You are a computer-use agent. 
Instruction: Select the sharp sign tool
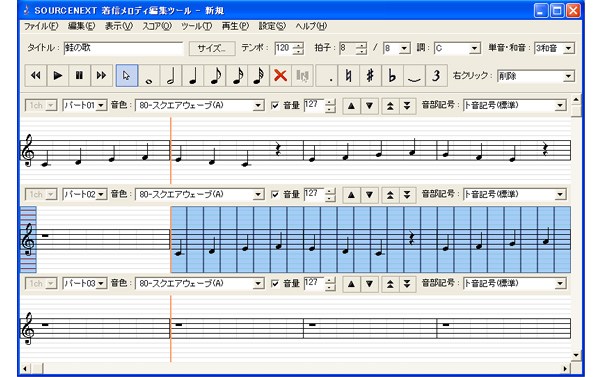[x=370, y=75]
